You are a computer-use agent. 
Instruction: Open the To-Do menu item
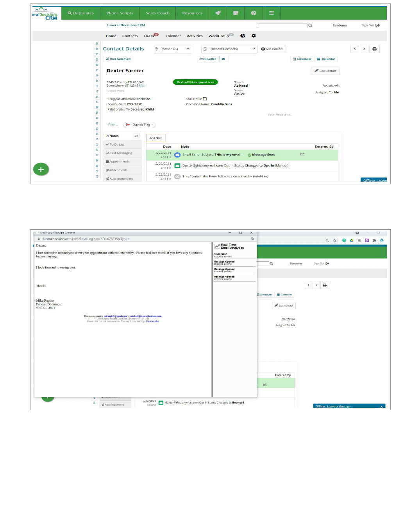149,36
